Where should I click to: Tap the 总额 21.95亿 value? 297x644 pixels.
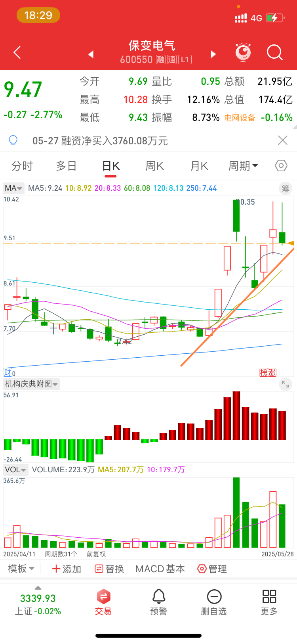click(275, 81)
